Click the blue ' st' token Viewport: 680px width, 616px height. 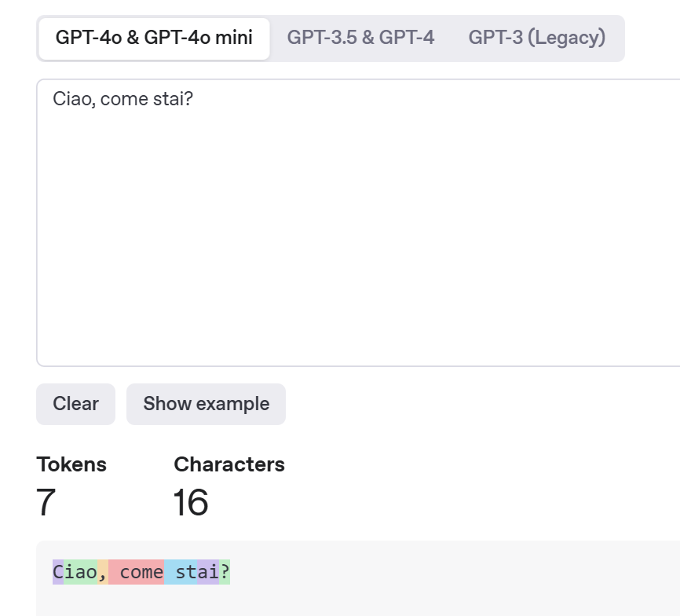click(x=181, y=572)
